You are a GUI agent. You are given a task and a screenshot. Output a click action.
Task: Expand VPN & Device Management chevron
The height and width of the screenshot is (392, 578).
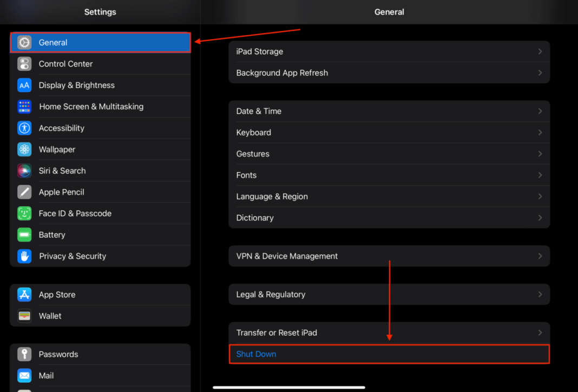click(x=540, y=256)
